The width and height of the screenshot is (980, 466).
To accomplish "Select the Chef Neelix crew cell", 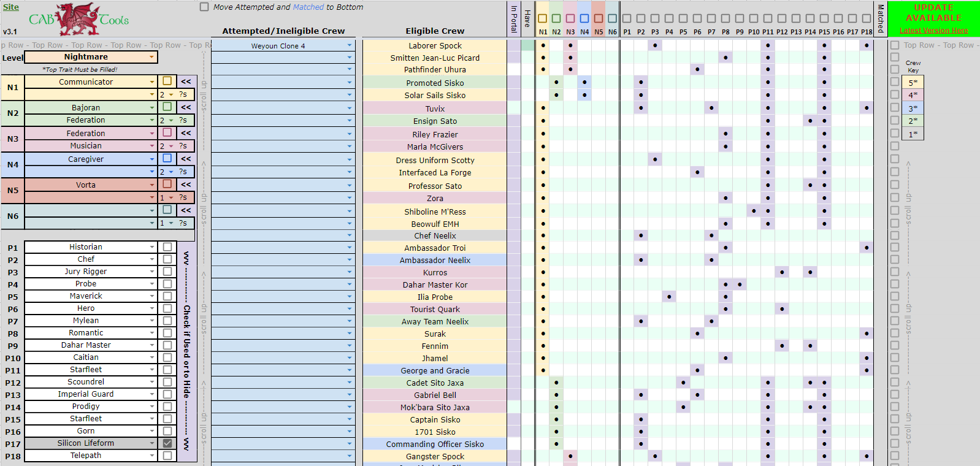I will coord(435,235).
